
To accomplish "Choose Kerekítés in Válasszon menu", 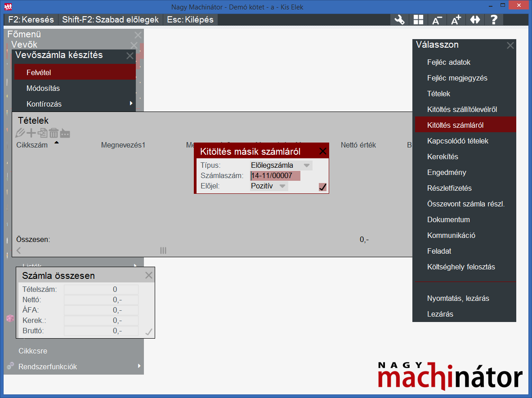I will [x=465, y=157].
